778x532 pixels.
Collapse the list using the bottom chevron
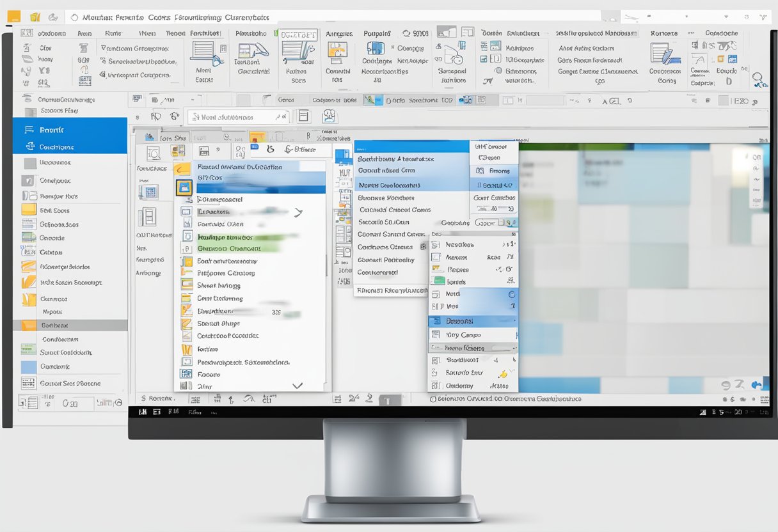click(x=298, y=385)
